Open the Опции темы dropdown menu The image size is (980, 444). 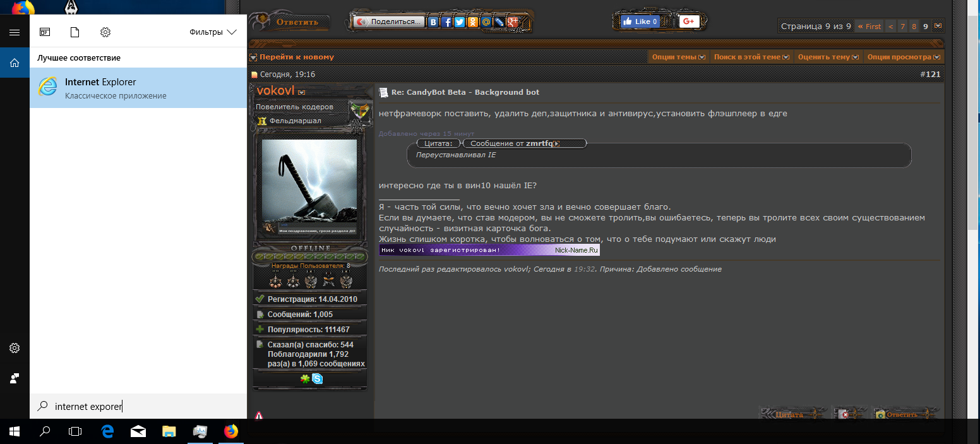pos(678,57)
